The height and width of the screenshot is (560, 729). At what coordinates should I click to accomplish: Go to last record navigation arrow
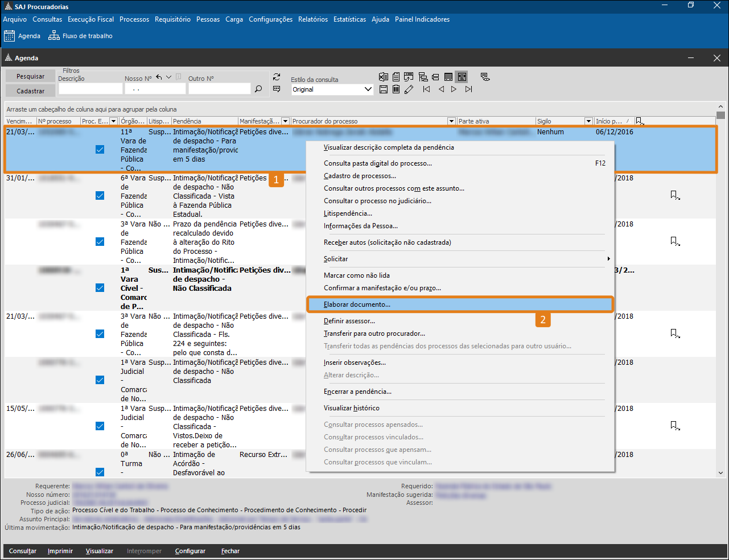pos(468,89)
